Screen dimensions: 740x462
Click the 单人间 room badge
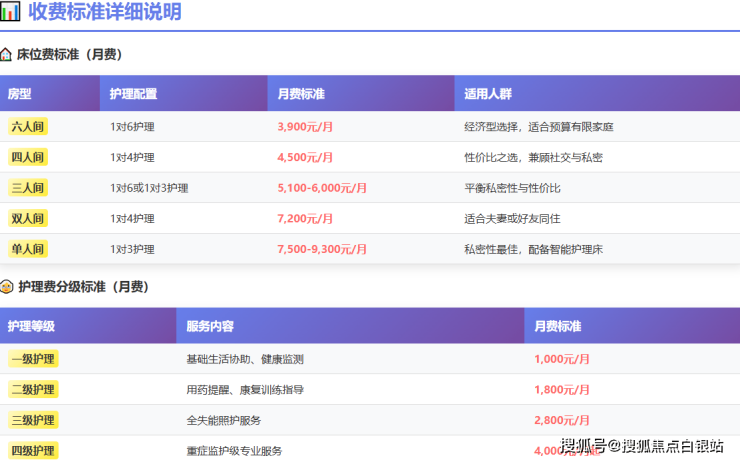point(28,249)
